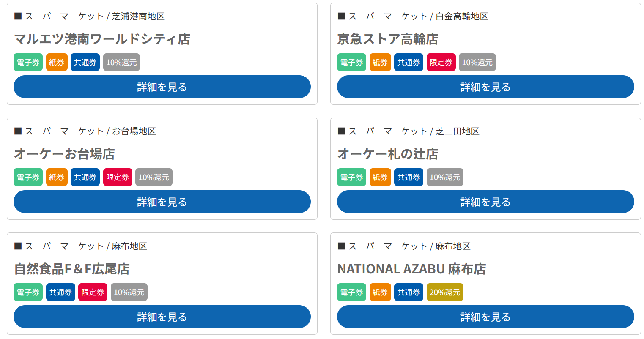Click the orange 紙券 tag on オーケー札の辻店
This screenshot has height=339, width=644.
tap(380, 177)
